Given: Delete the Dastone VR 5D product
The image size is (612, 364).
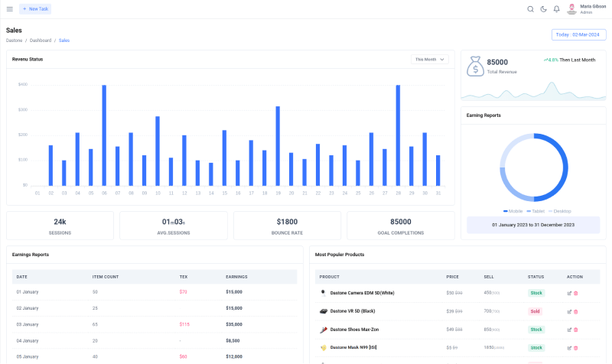Looking at the screenshot, I should (x=576, y=311).
